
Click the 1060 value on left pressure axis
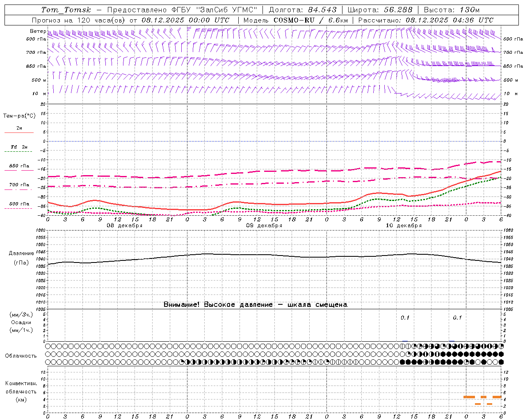40,231
